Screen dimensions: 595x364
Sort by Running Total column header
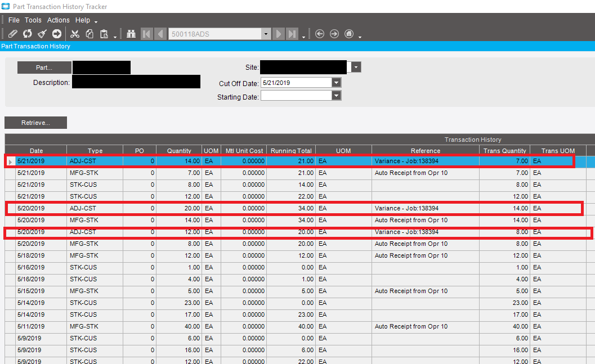tap(291, 151)
